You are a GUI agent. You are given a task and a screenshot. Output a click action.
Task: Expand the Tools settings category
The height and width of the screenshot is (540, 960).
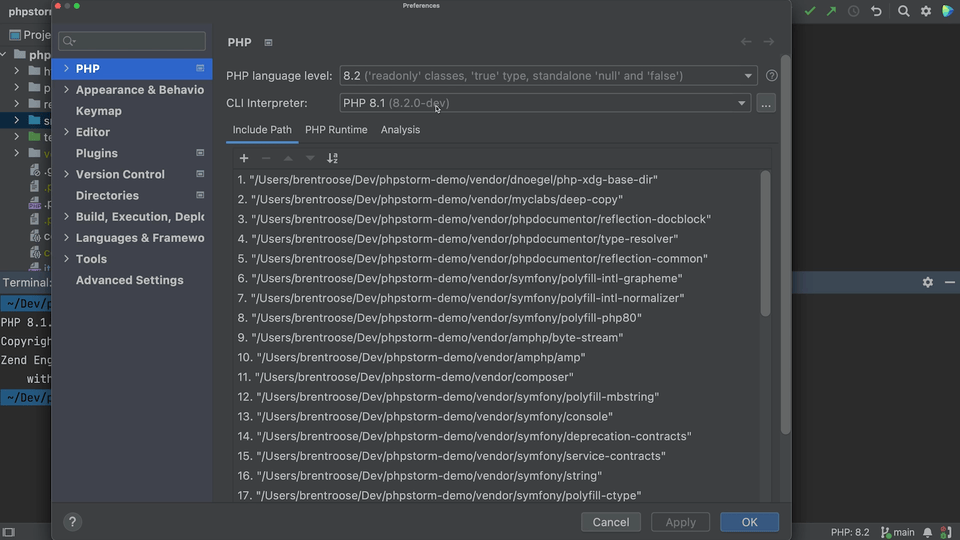pos(66,259)
